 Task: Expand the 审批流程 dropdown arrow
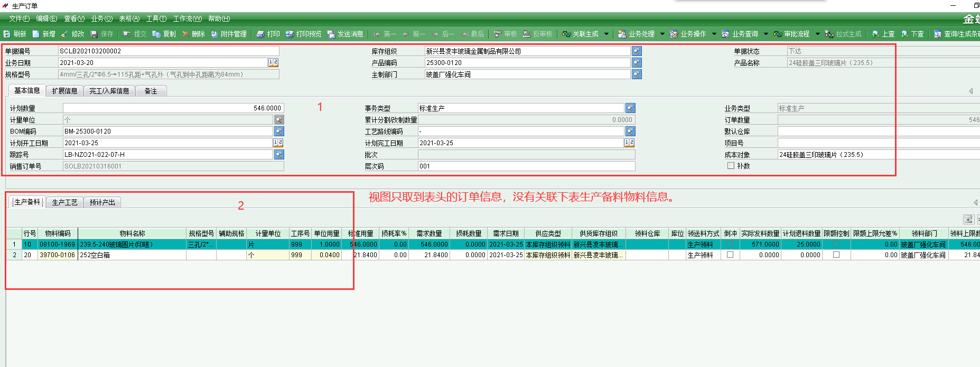pos(817,34)
